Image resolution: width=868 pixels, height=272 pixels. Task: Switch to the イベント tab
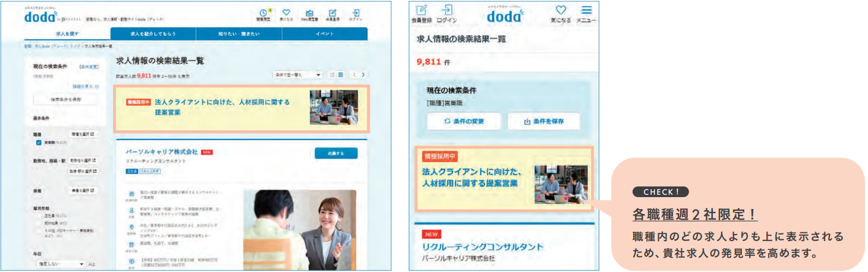click(x=324, y=34)
